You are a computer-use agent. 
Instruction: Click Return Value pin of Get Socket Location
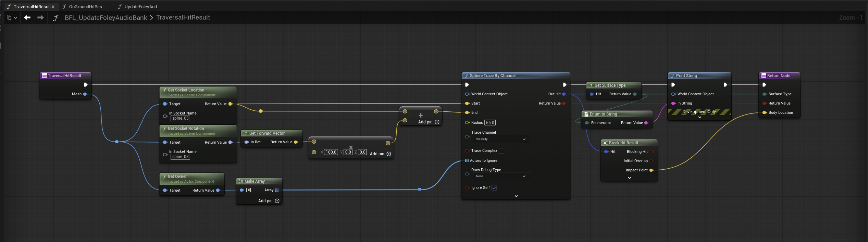click(230, 104)
